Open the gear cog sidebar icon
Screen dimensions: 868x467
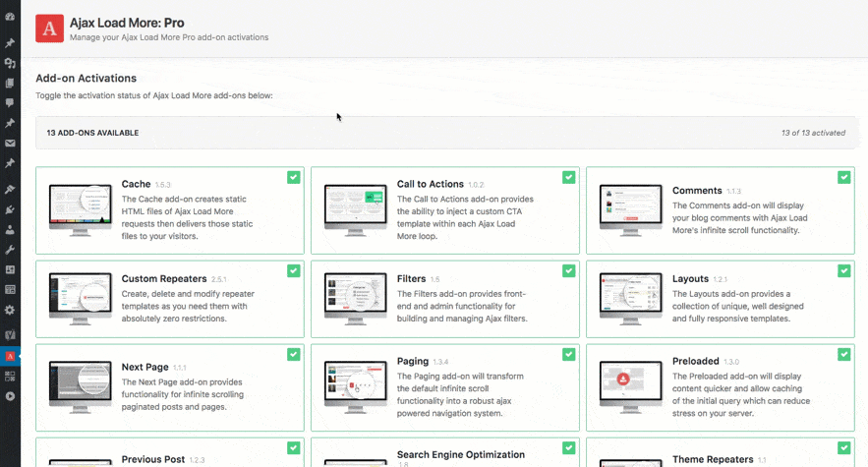pyautogui.click(x=10, y=311)
